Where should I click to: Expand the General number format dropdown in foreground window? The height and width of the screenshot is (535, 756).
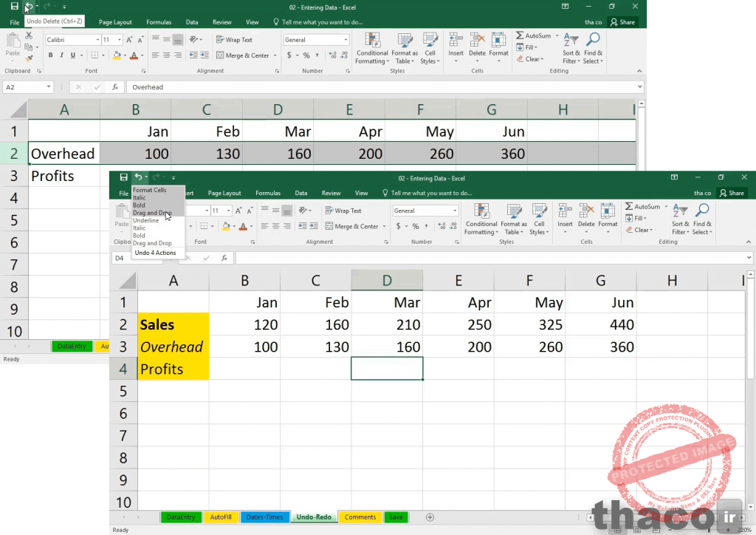point(455,211)
